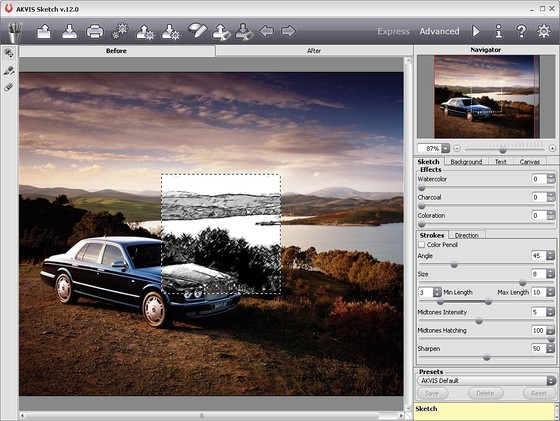Screen dimensions: 560x421
Task: Open Preferences gear icon
Action: 544,31
